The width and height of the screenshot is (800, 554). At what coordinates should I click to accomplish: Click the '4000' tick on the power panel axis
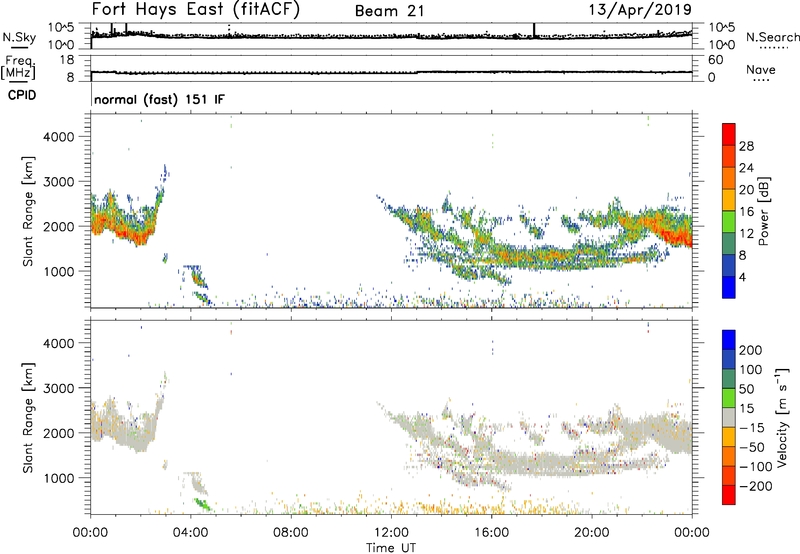click(x=59, y=137)
